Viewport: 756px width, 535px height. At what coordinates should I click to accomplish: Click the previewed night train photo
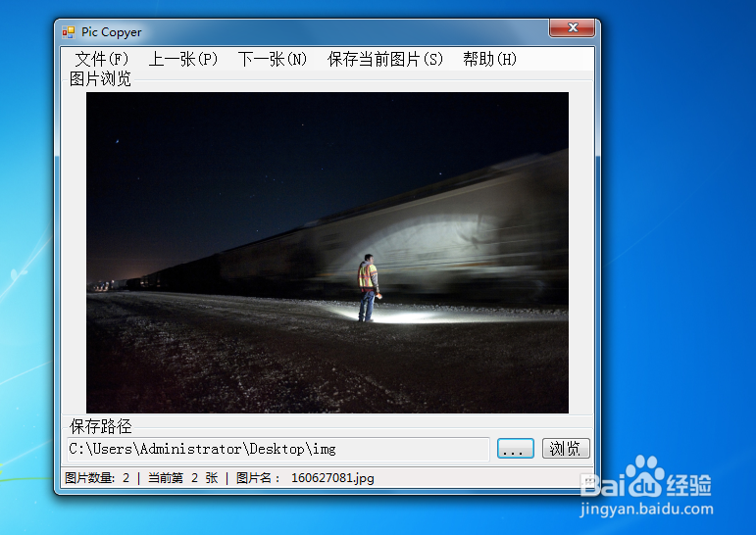(328, 253)
